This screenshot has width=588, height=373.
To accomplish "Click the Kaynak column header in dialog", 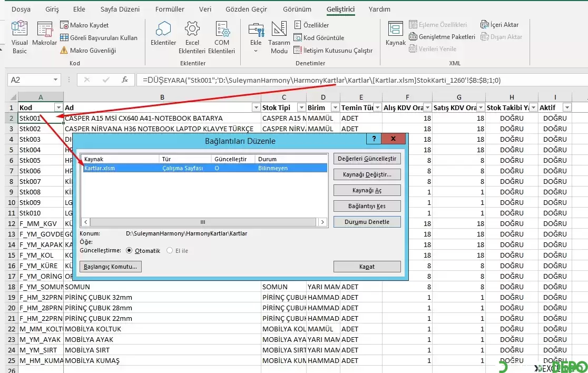I will point(120,159).
